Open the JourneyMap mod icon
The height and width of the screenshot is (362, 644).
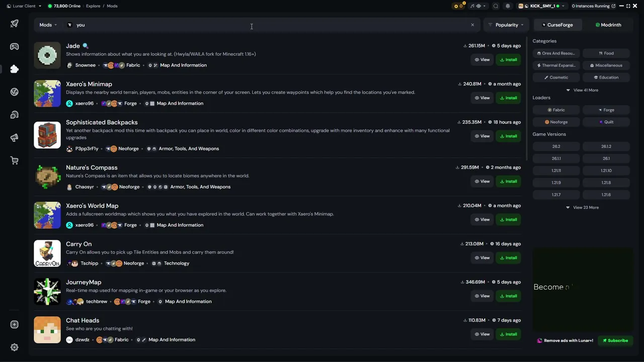coord(47,292)
